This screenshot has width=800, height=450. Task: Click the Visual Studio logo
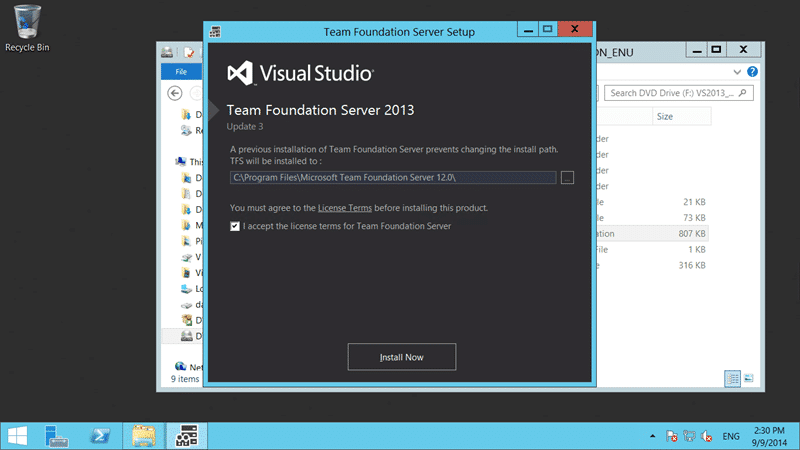(301, 73)
